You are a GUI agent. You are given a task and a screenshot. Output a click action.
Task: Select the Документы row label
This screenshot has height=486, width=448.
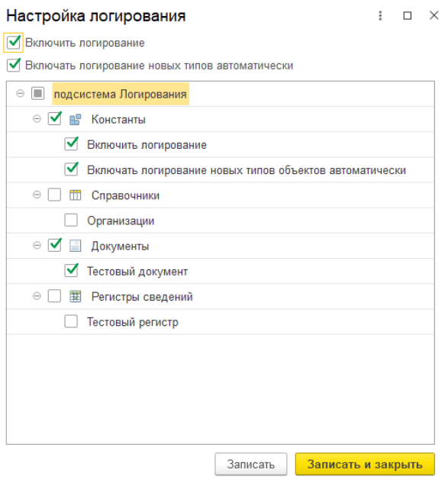120,246
